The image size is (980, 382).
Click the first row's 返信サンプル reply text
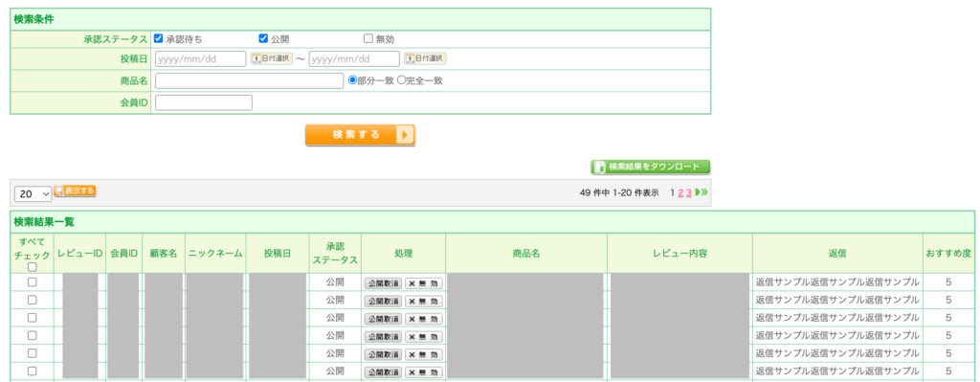pyautogui.click(x=836, y=282)
